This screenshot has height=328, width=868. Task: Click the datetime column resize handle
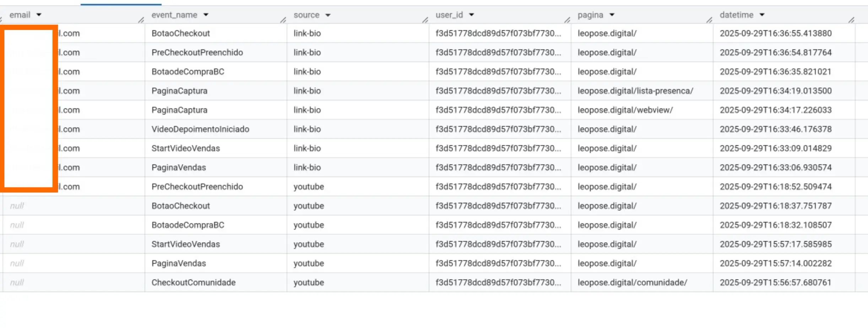tap(851, 20)
